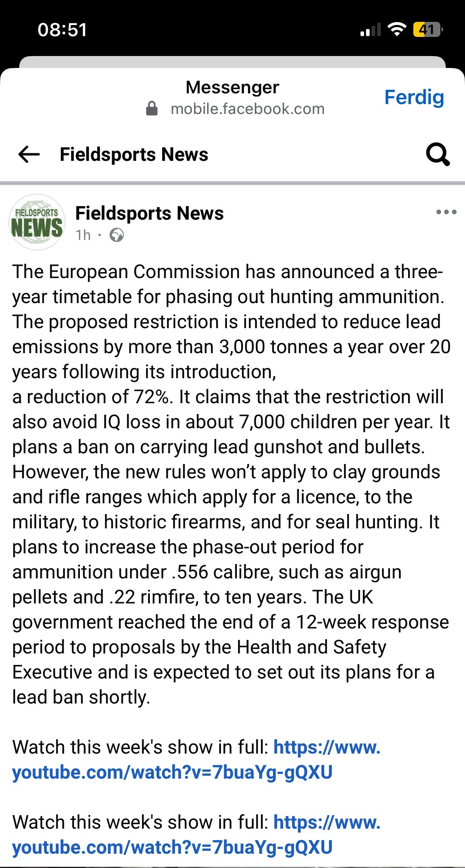Click the globe public-audience icon

point(117,235)
